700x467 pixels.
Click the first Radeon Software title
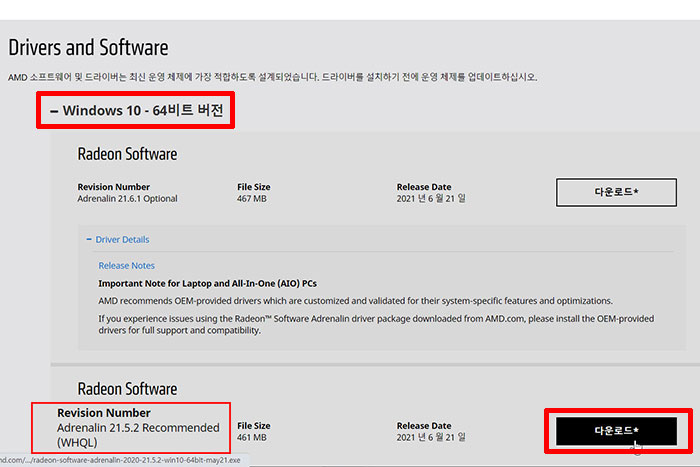coord(127,154)
